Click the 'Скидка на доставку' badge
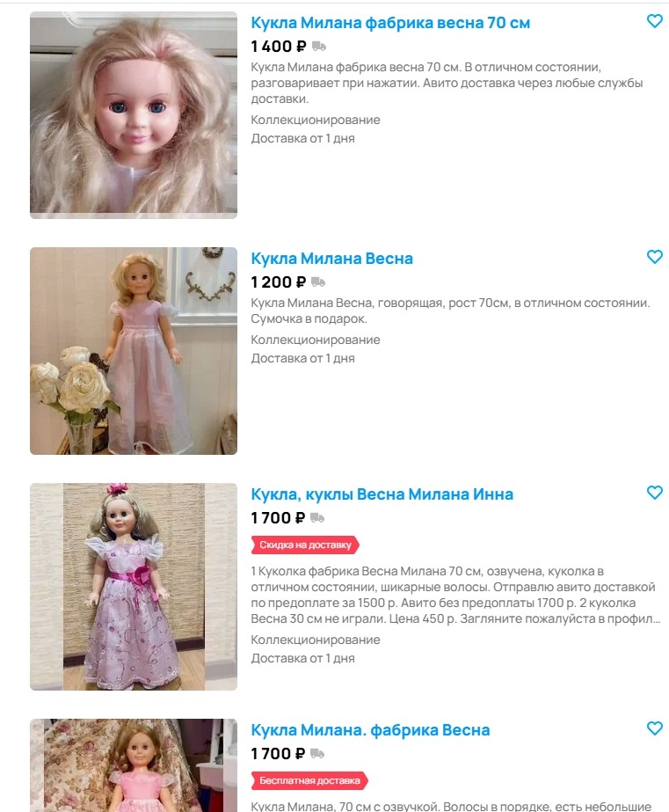 coord(305,545)
